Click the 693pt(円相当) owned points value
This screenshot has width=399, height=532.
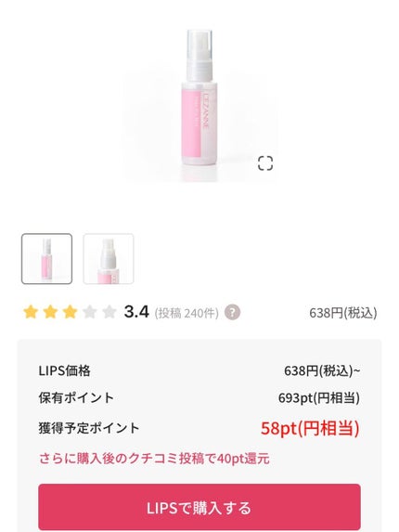point(319,397)
